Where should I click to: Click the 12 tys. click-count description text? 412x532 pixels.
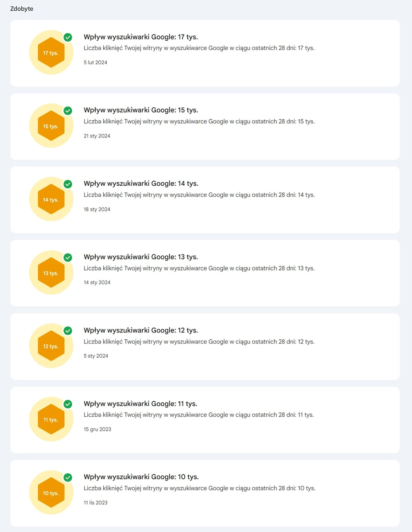199,341
